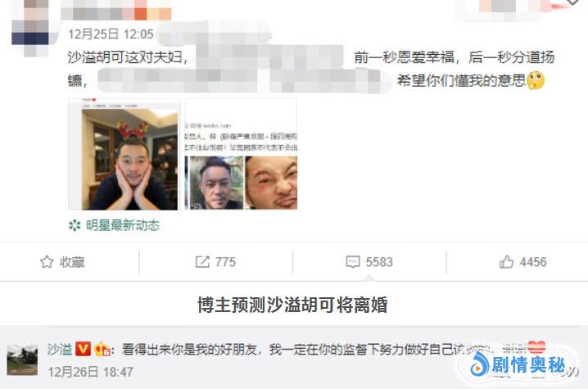Viewport: 588px width, 389px height.
Task: Click the crown membership badge beside 沙溢
Action: [102, 349]
